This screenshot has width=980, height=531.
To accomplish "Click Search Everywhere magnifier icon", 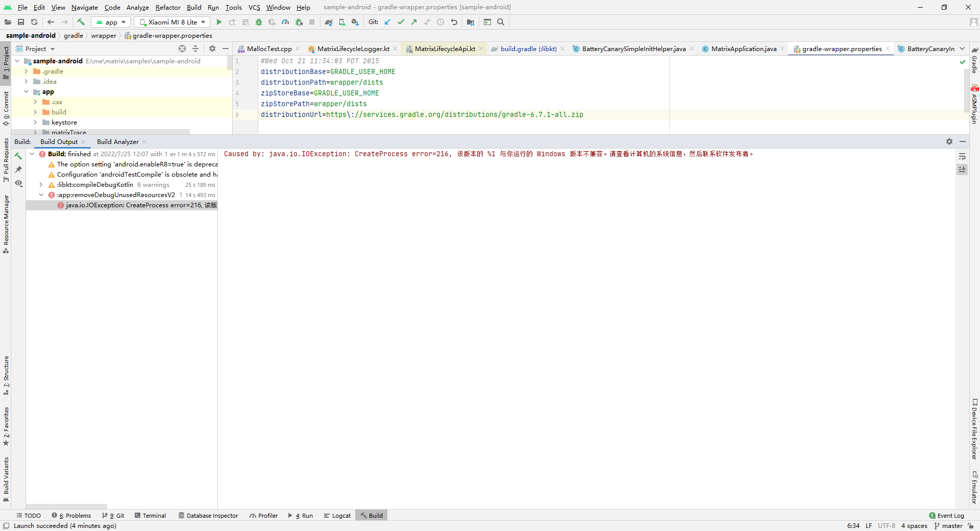I will [x=501, y=22].
